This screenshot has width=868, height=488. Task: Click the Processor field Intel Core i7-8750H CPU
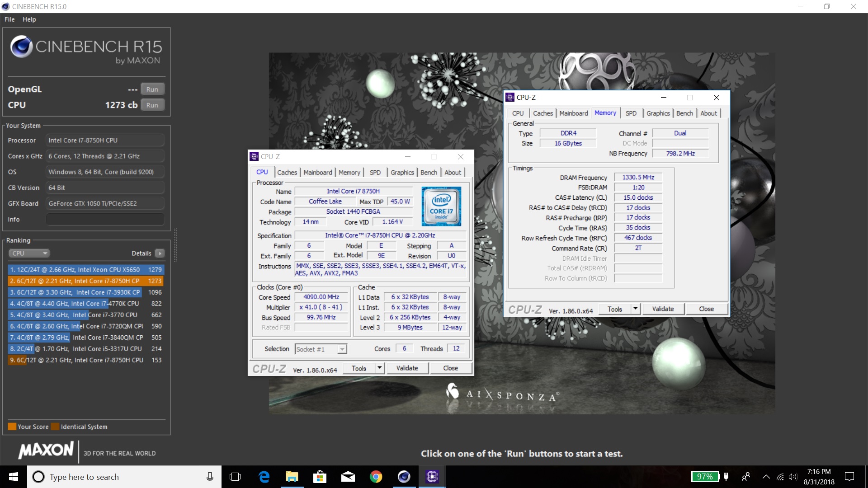(105, 140)
